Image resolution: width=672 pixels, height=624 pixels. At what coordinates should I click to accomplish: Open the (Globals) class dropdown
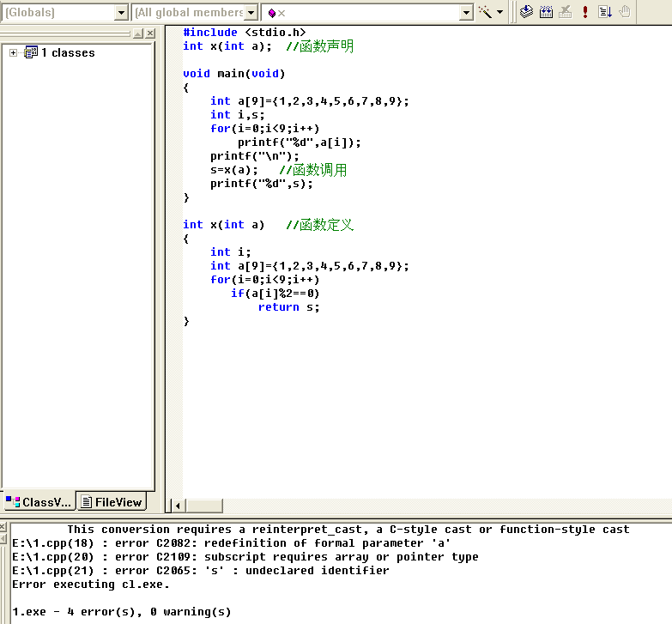coord(121,13)
